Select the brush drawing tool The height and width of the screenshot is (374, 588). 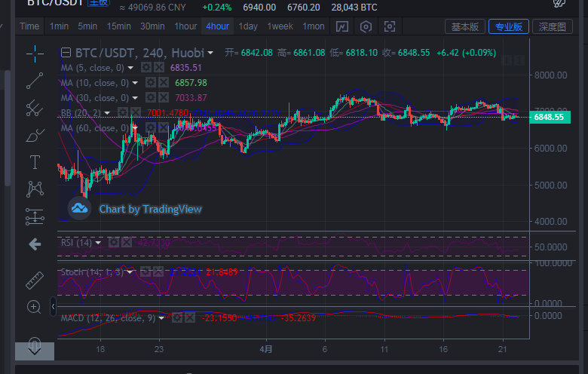[35, 135]
